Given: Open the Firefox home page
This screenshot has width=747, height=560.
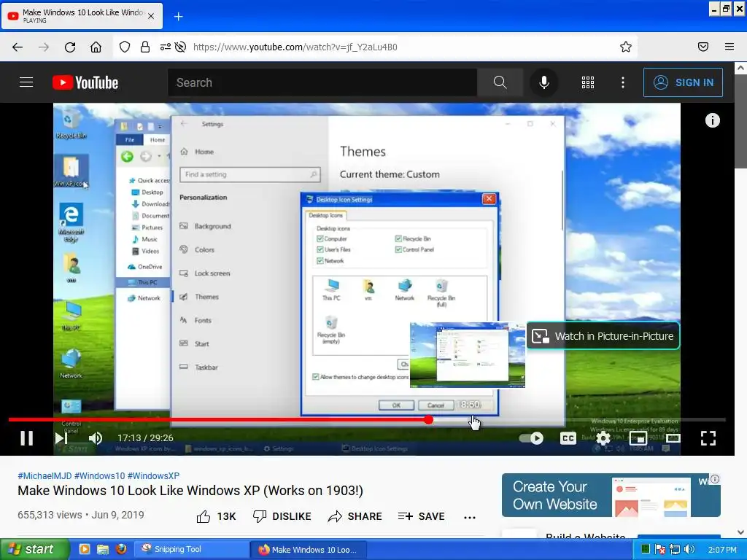Looking at the screenshot, I should 96,47.
